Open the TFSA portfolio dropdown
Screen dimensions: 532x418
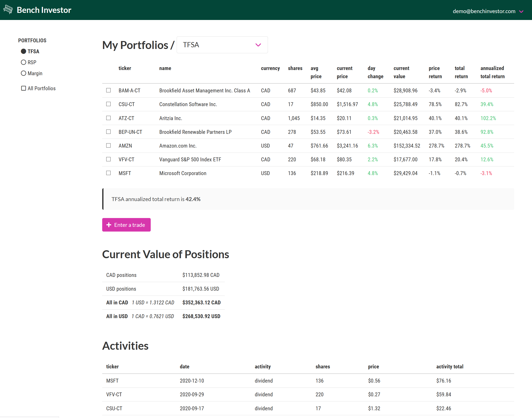(222, 45)
